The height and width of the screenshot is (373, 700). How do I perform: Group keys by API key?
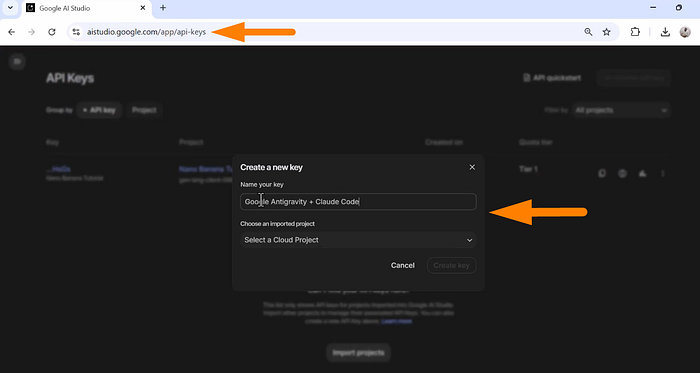click(99, 110)
